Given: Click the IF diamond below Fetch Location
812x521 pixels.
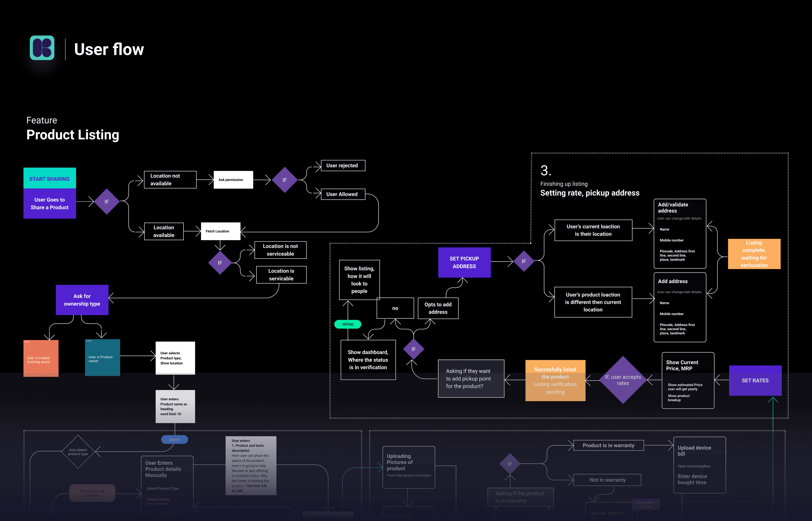Looking at the screenshot, I should tap(220, 263).
